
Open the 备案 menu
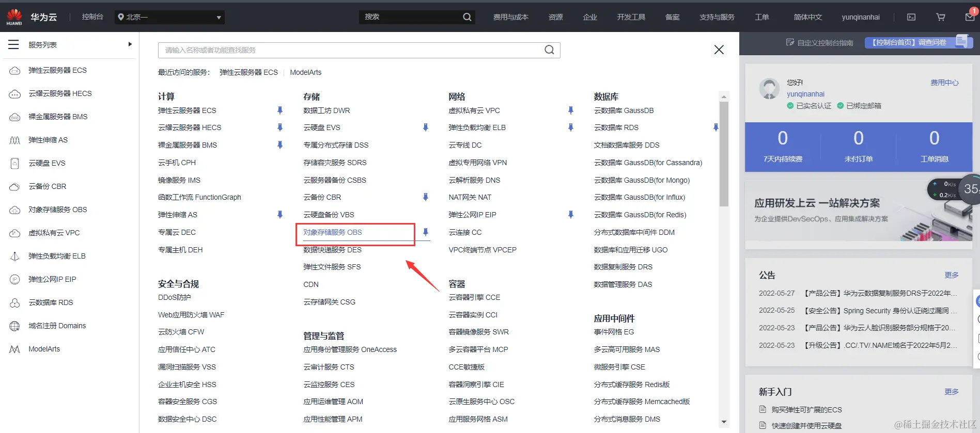click(x=672, y=17)
